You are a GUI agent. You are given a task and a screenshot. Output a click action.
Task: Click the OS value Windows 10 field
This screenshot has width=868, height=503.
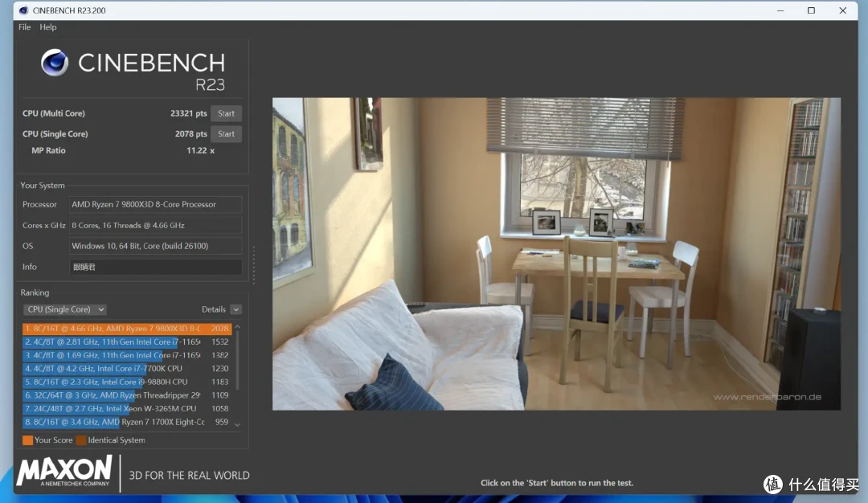point(156,246)
